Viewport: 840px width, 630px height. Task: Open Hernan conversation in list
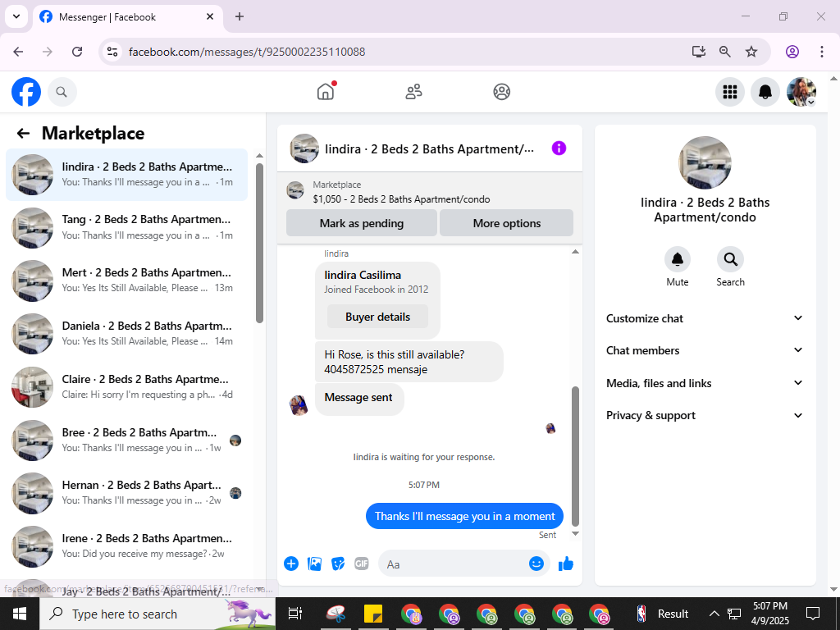pos(127,493)
